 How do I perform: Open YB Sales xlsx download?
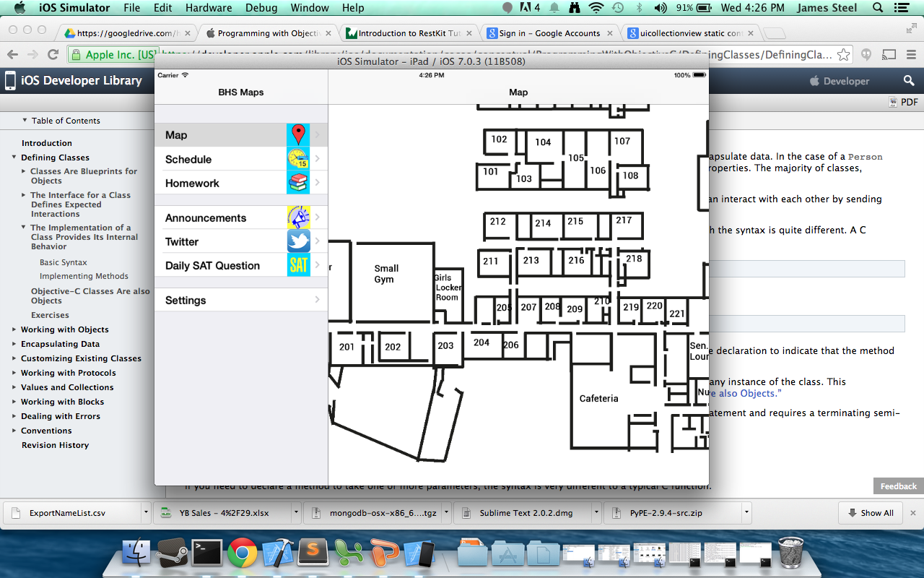coord(224,513)
